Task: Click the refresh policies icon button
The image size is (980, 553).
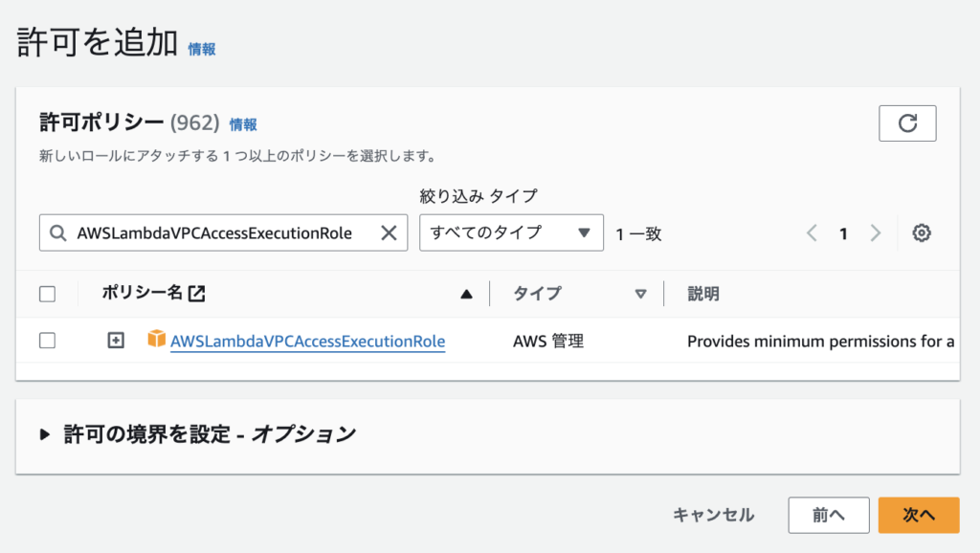Action: click(x=906, y=123)
